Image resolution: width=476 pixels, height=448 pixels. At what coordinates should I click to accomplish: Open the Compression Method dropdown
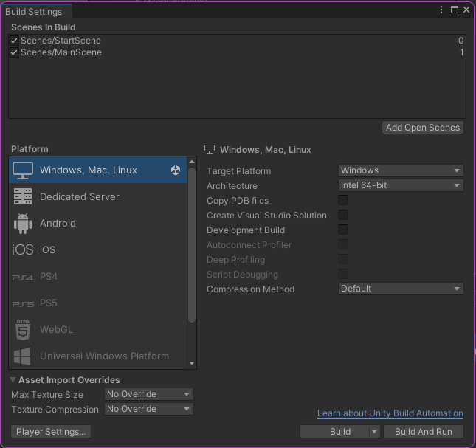401,289
